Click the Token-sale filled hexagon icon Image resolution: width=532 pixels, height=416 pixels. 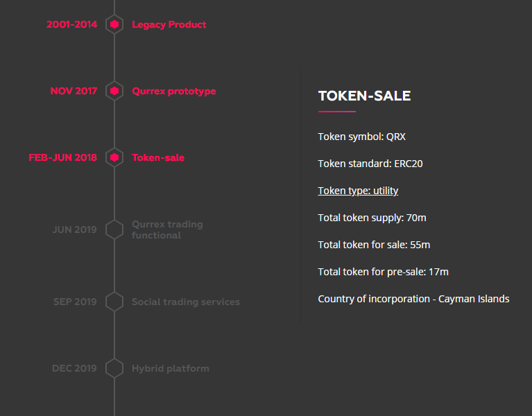pyautogui.click(x=114, y=157)
